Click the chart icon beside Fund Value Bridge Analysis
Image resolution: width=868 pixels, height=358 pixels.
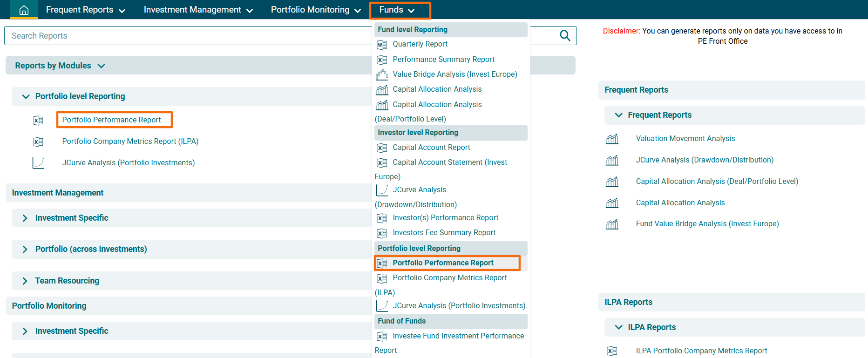[612, 224]
